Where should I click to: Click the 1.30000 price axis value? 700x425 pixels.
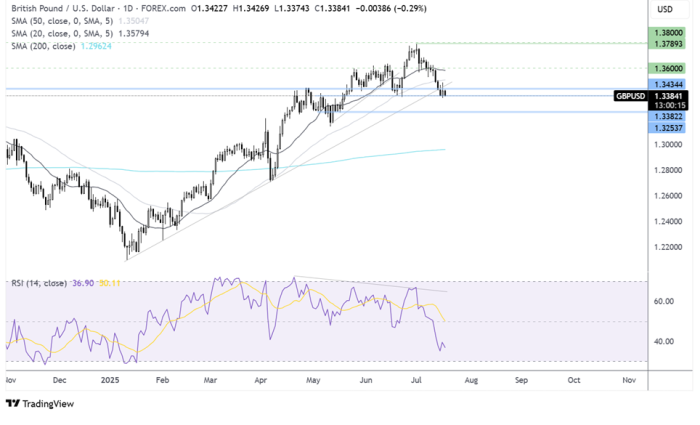[668, 145]
